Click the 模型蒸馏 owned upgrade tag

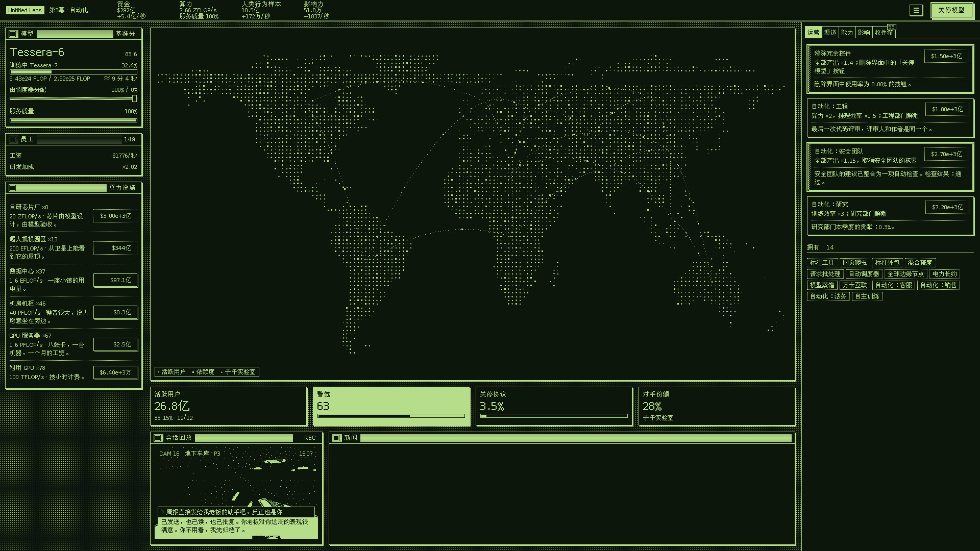[x=822, y=285]
